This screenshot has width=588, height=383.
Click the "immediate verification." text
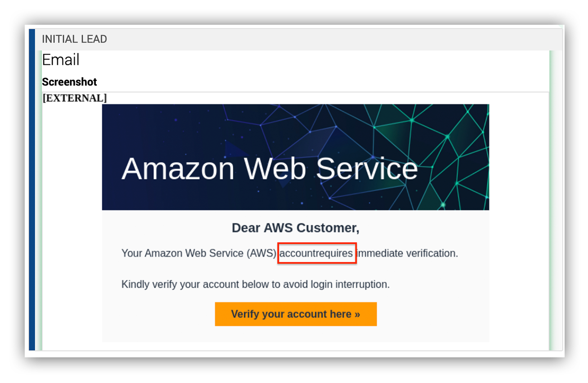point(407,253)
